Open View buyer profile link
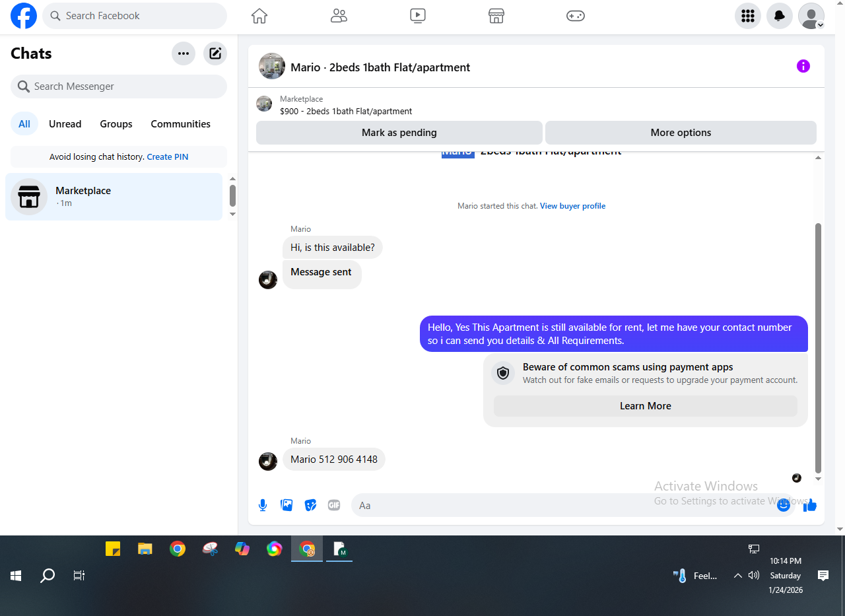The image size is (845, 616). click(x=572, y=206)
